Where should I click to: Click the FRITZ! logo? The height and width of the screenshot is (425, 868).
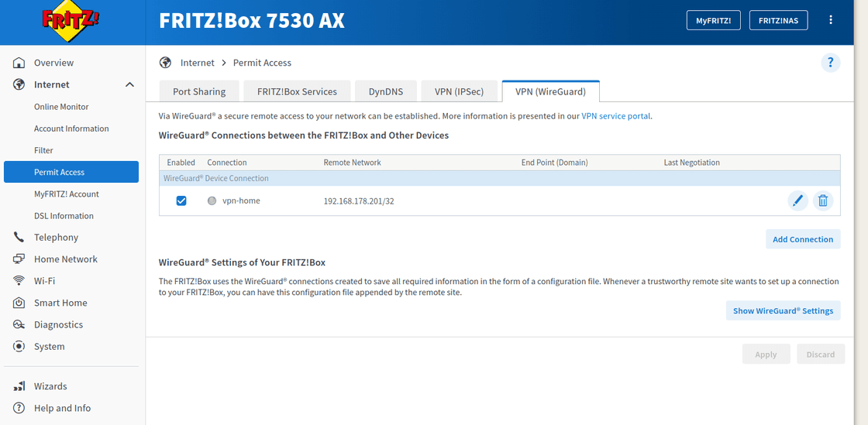[x=71, y=22]
